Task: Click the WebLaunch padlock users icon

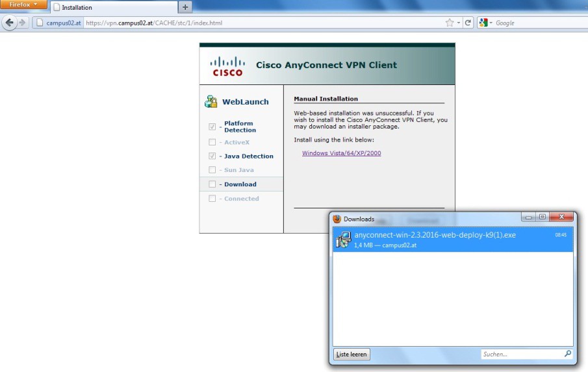Action: coord(211,101)
